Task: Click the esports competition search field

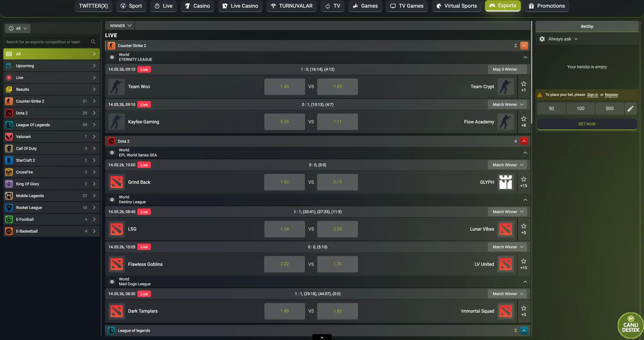Action: [51, 42]
